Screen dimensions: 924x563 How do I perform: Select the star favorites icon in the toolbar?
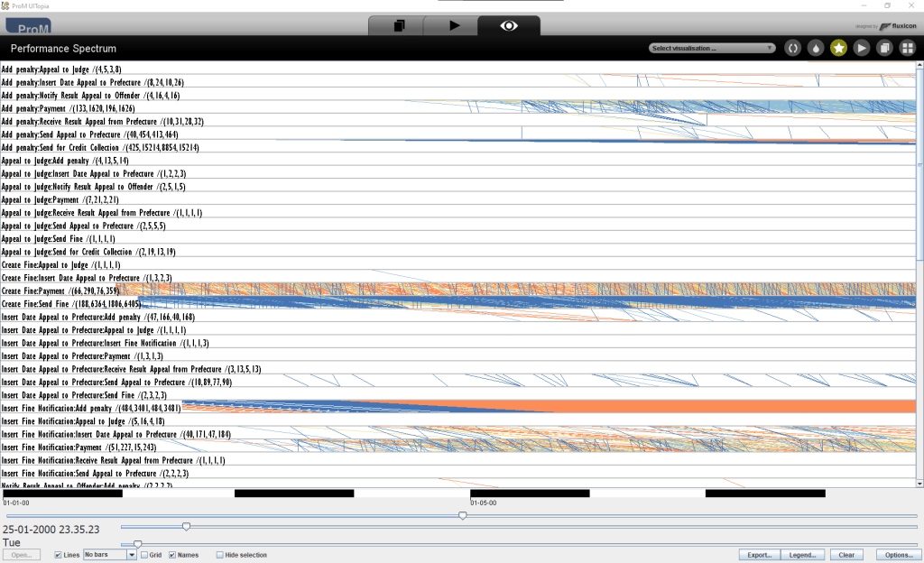click(x=838, y=47)
